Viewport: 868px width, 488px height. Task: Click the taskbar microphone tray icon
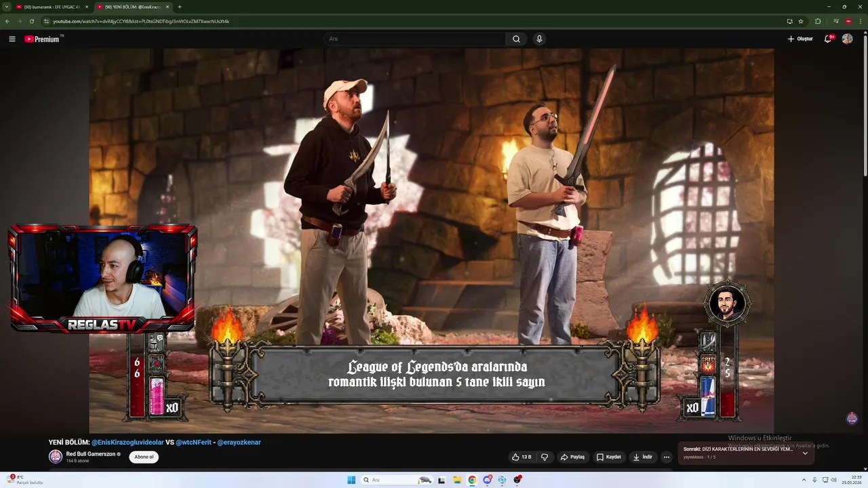814,480
